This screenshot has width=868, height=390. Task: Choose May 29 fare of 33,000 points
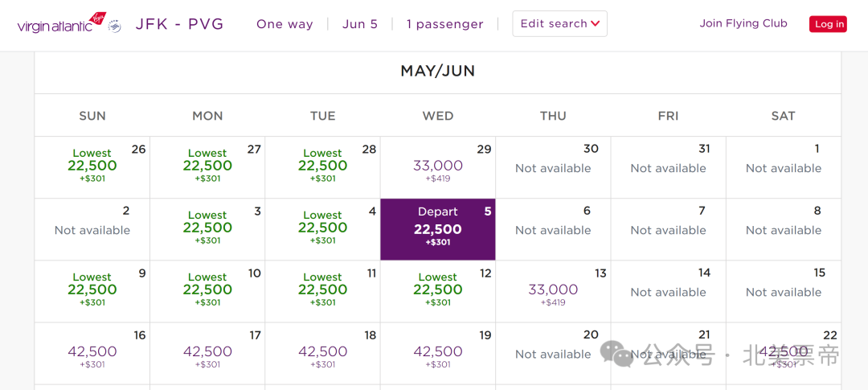[x=438, y=167]
